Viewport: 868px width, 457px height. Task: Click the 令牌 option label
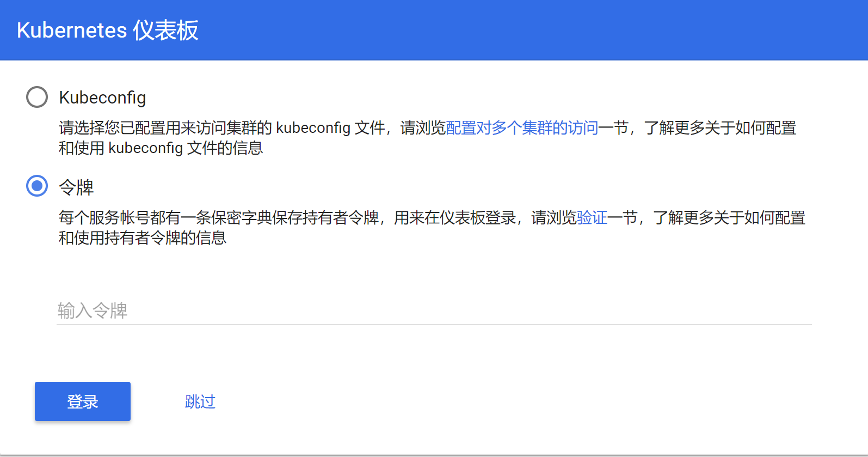[76, 187]
